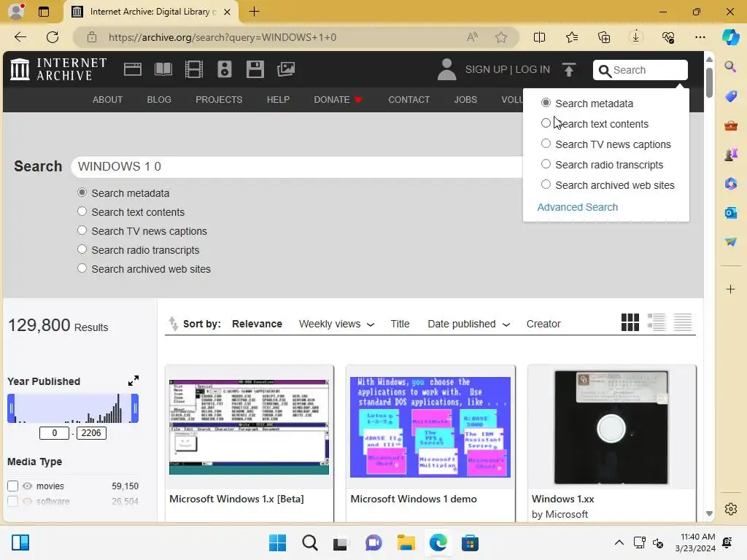Open the Software (floppy disk) section icon
Image resolution: width=747 pixels, height=560 pixels.
point(255,69)
